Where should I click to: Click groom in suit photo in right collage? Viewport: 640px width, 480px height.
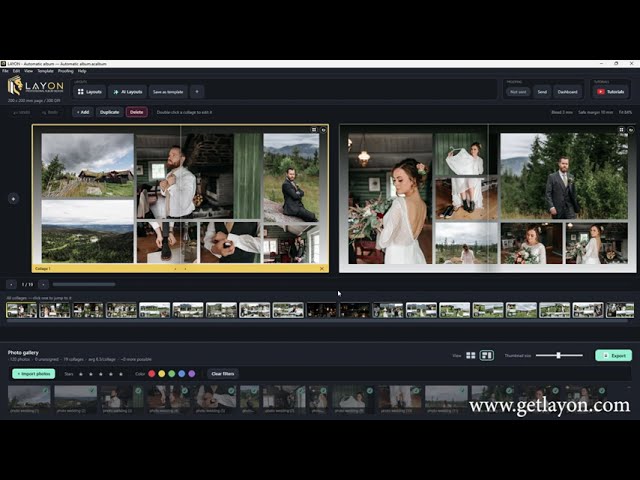[x=564, y=176]
